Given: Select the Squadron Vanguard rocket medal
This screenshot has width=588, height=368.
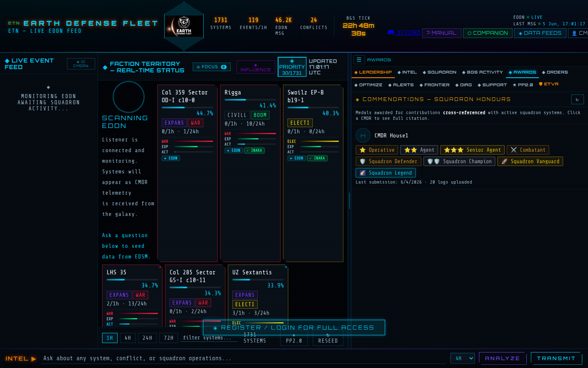Looking at the screenshot, I should (x=530, y=162).
